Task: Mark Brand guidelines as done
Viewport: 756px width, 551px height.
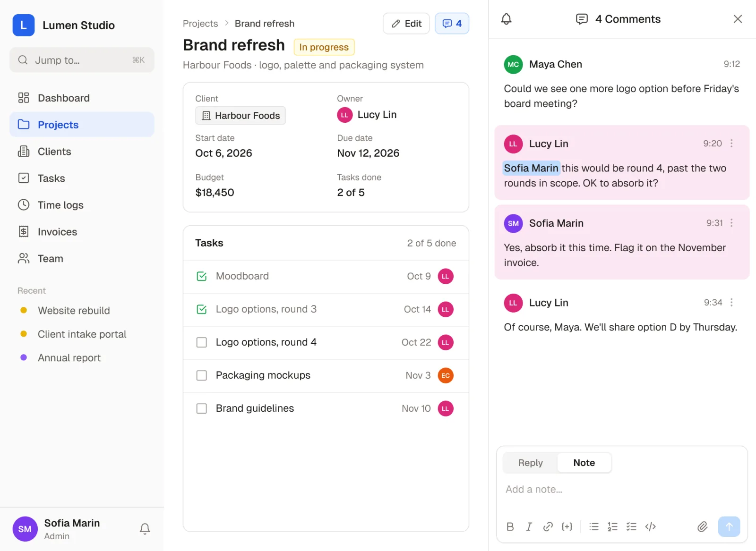Action: pyautogui.click(x=202, y=408)
